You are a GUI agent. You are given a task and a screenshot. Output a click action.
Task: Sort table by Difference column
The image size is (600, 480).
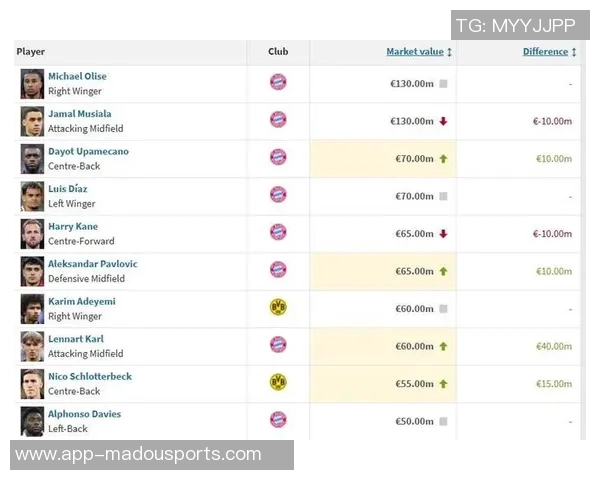(x=544, y=52)
